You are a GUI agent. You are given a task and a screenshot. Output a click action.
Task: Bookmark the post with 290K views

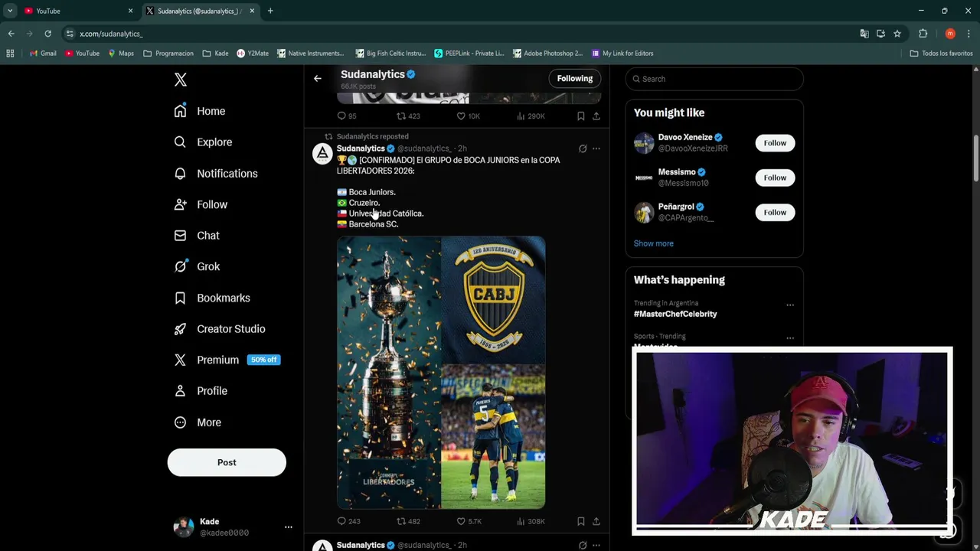[x=580, y=116]
